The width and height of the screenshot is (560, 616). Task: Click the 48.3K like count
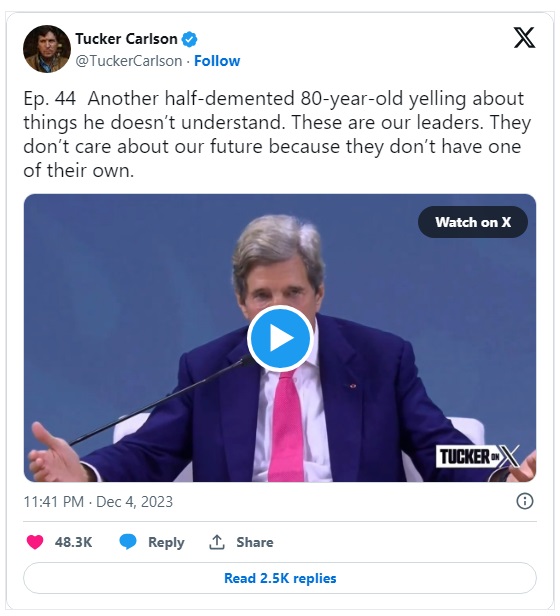tap(73, 542)
